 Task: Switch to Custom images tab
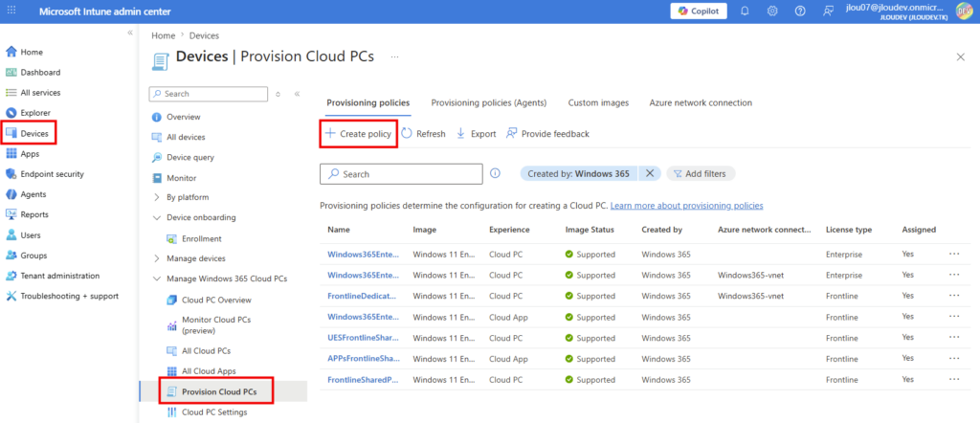click(598, 102)
